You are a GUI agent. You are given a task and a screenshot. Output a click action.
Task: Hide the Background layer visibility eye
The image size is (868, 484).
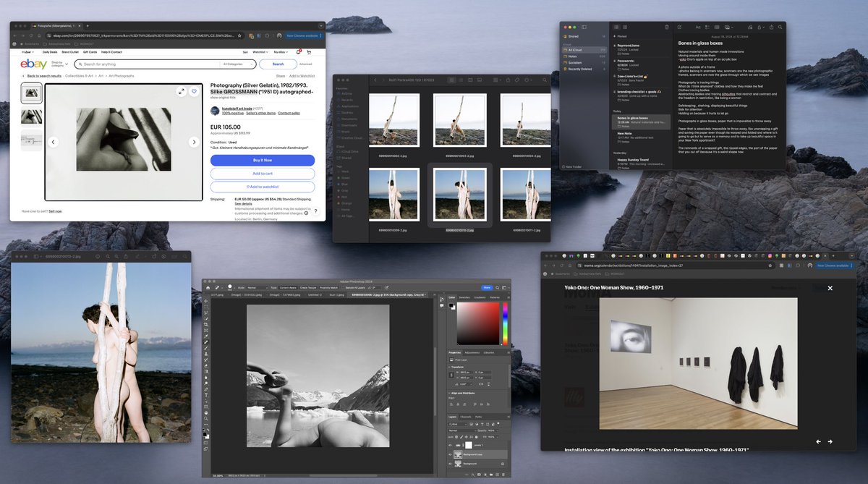coord(450,464)
